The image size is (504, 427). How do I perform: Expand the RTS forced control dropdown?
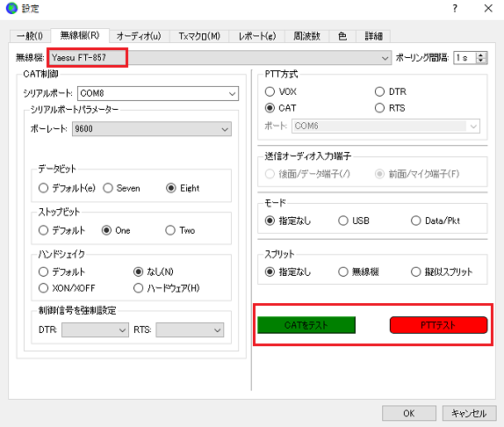pyautogui.click(x=190, y=329)
